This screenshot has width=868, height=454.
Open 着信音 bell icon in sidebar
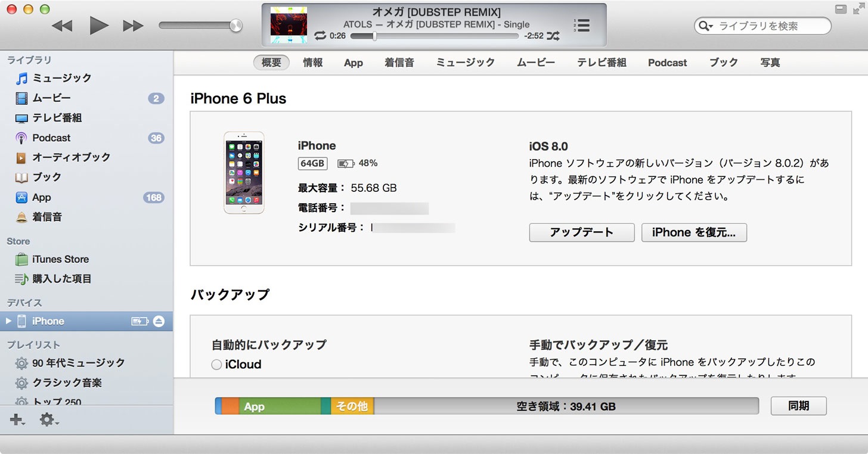coord(21,217)
